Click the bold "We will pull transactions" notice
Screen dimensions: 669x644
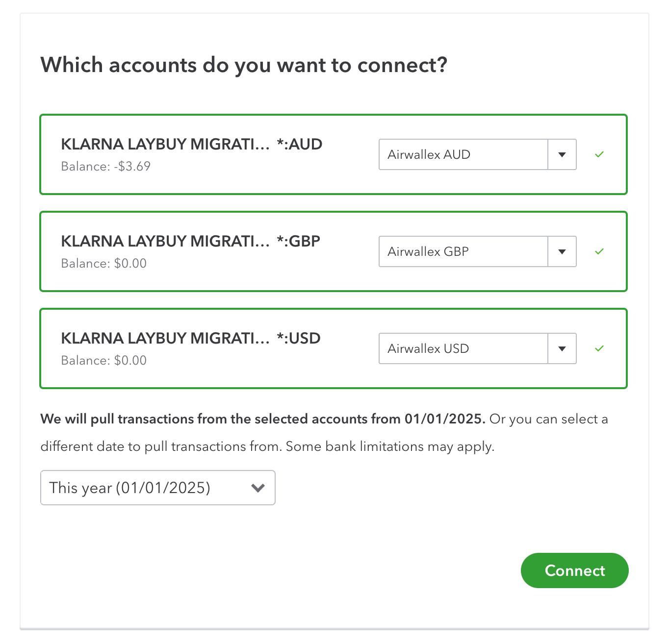click(263, 419)
